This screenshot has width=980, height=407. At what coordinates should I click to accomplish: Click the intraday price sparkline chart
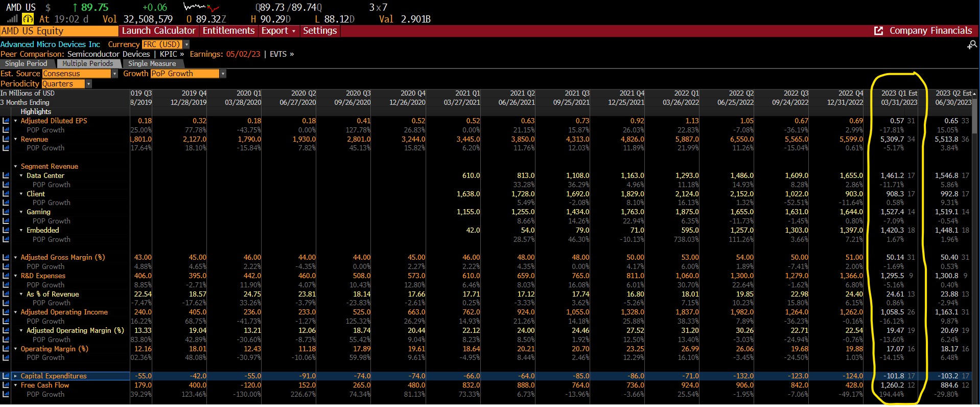201,7
